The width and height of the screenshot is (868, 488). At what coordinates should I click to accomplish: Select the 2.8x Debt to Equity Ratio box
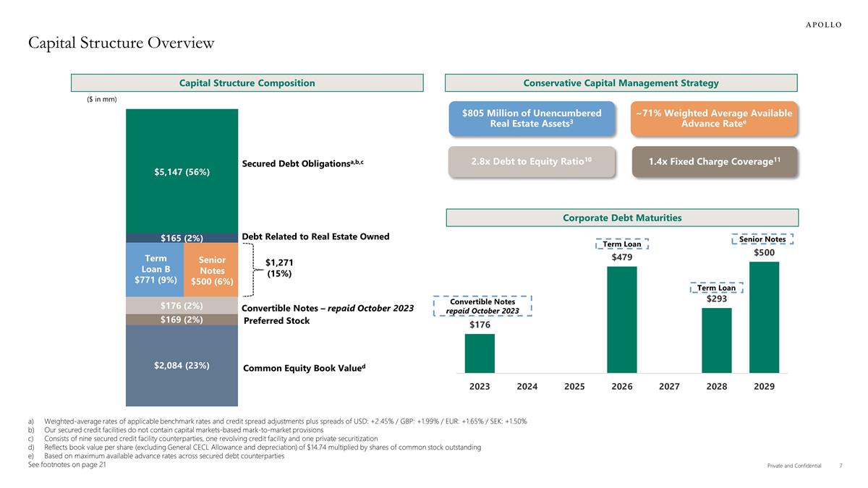tap(532, 162)
